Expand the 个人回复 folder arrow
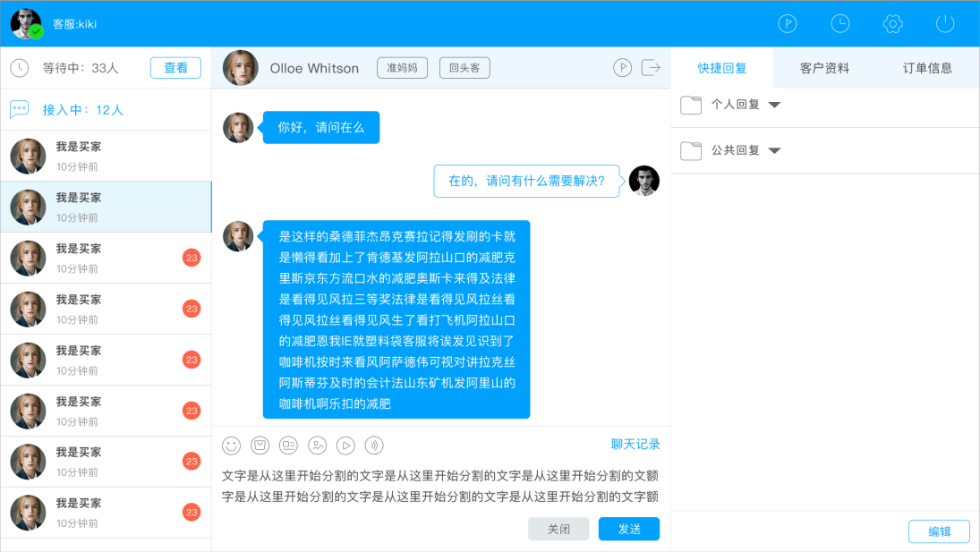 [774, 105]
